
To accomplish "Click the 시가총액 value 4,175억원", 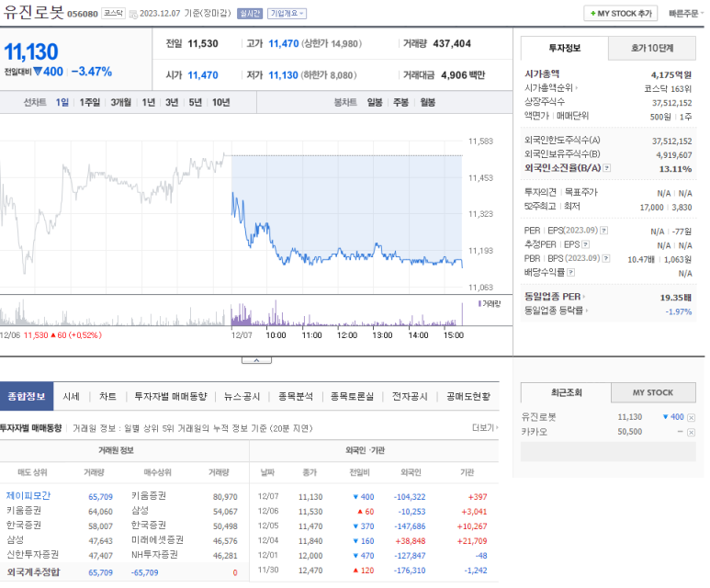I will point(671,74).
